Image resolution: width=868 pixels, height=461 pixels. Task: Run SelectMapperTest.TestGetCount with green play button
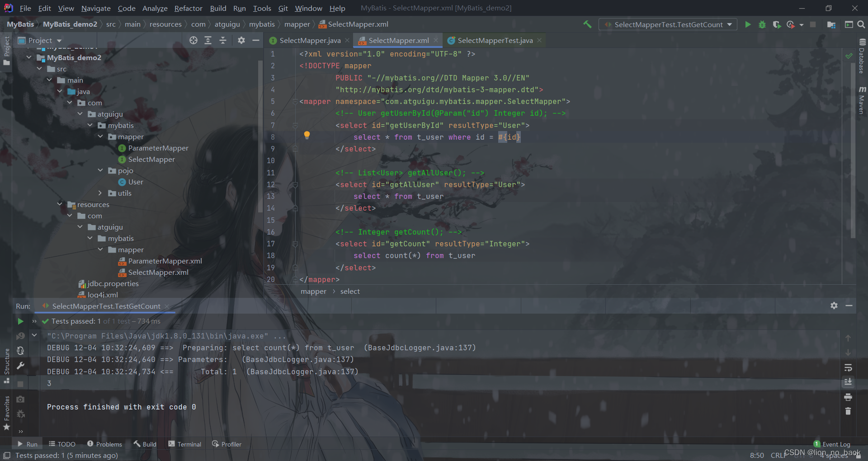(x=748, y=24)
